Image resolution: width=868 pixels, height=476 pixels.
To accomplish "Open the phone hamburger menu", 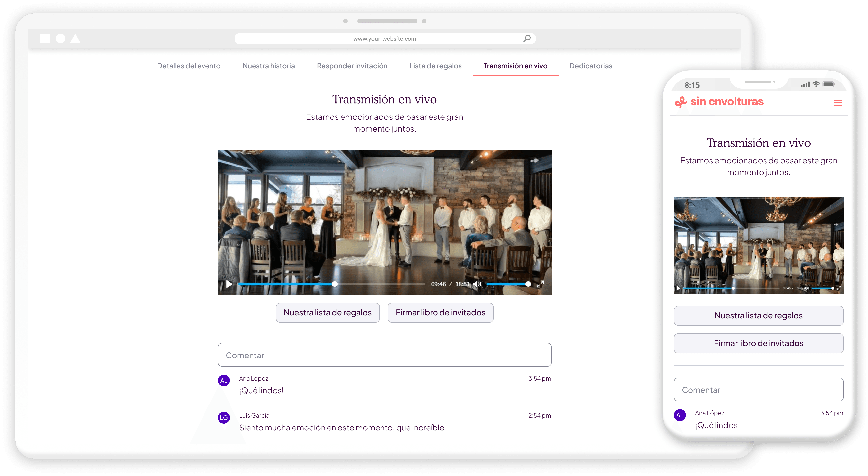I will pos(837,102).
